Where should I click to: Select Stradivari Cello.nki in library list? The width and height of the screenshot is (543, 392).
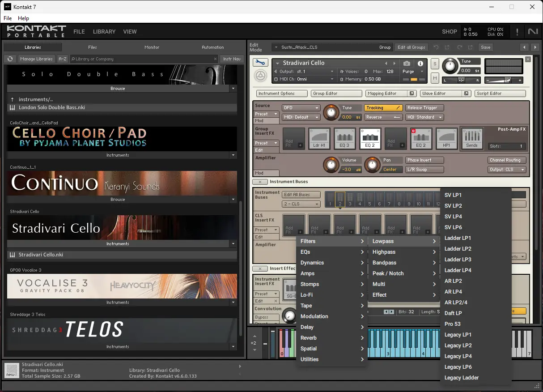122,255
